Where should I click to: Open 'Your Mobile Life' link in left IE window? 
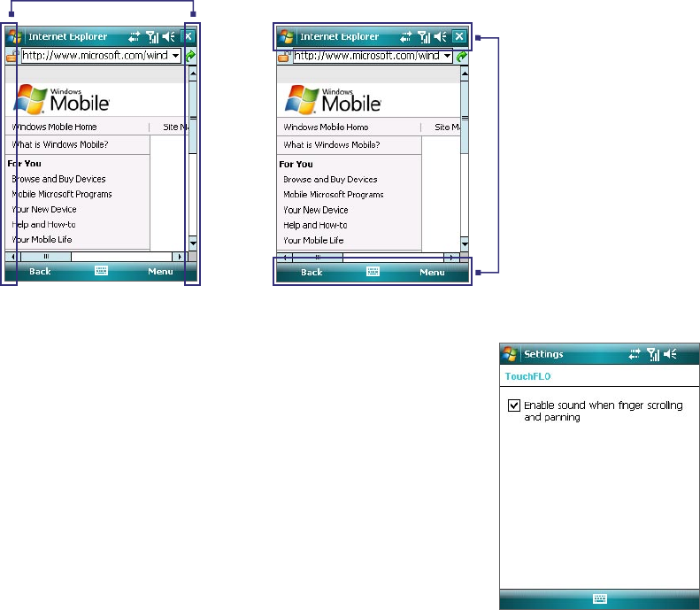tap(42, 239)
